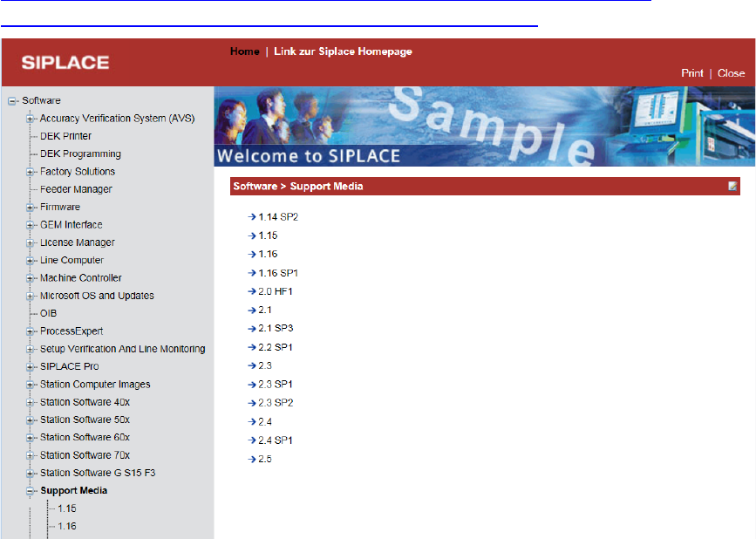This screenshot has height=539, width=756.
Task: Select DEK Printer in the tree
Action: tap(65, 136)
